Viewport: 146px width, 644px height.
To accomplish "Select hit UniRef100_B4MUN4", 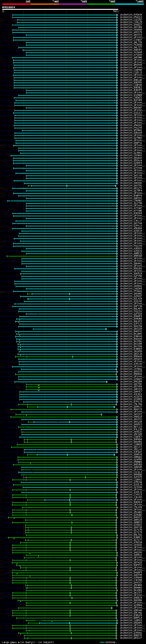I will (x=131, y=319).
